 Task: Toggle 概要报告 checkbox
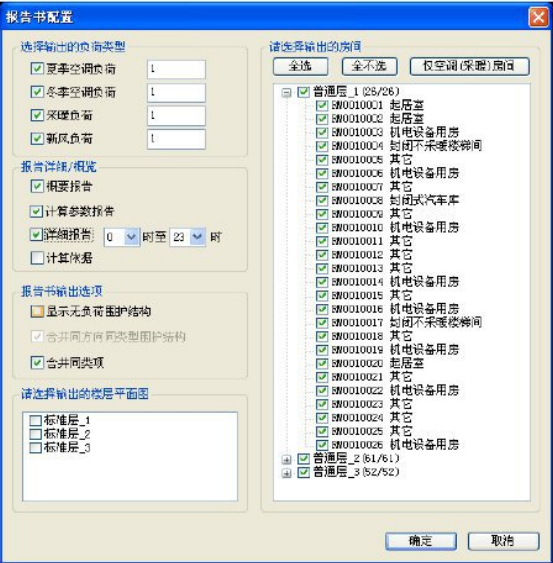click(37, 186)
